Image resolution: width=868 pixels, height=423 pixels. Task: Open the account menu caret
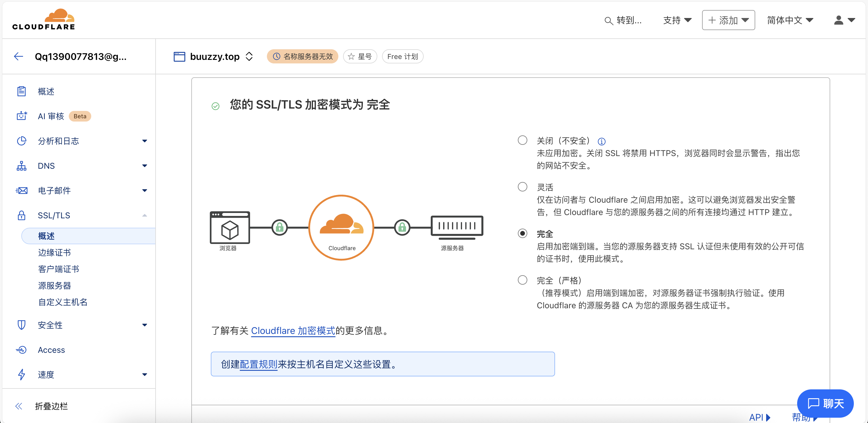click(851, 20)
